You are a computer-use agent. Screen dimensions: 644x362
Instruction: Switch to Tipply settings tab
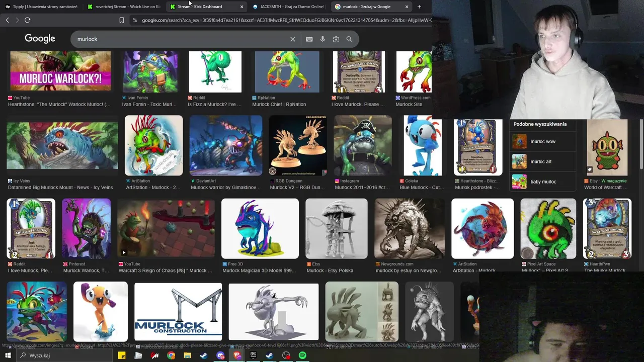coord(41,7)
